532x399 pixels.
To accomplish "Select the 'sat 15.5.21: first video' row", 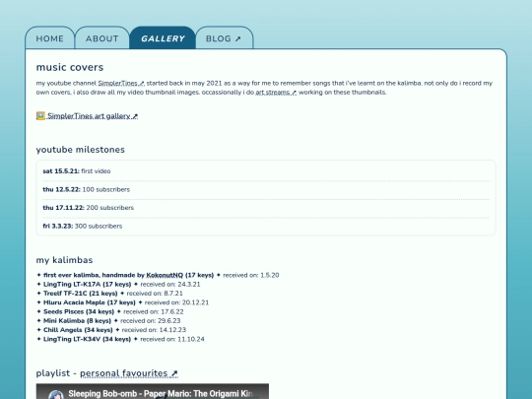I will click(266, 171).
